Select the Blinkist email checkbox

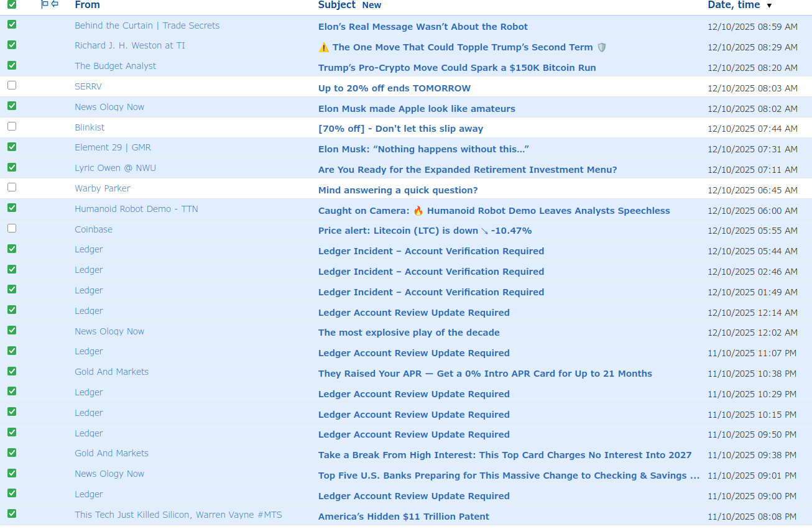pos(12,127)
